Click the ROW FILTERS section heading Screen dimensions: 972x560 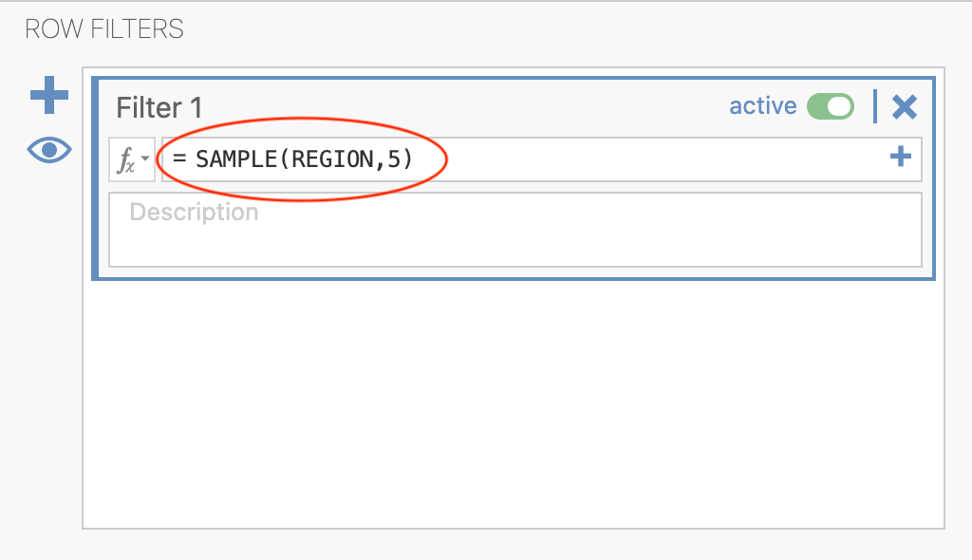tap(104, 29)
